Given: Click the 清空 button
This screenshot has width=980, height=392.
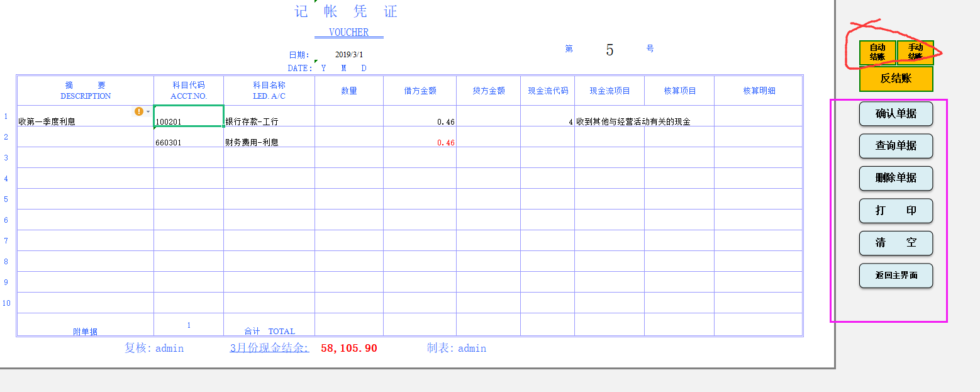Looking at the screenshot, I should coord(895,244).
